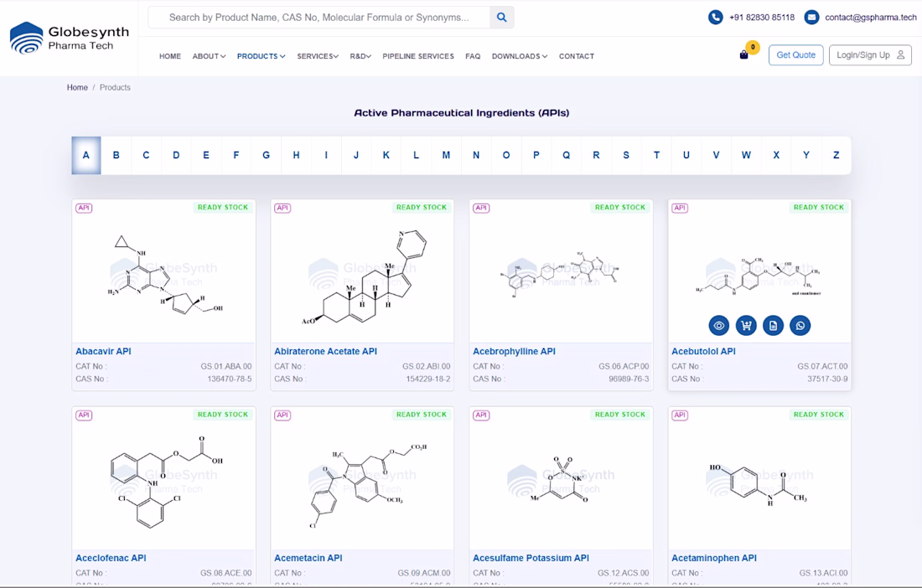922x588 pixels.
Task: Open the shopping cart icon
Action: click(743, 54)
